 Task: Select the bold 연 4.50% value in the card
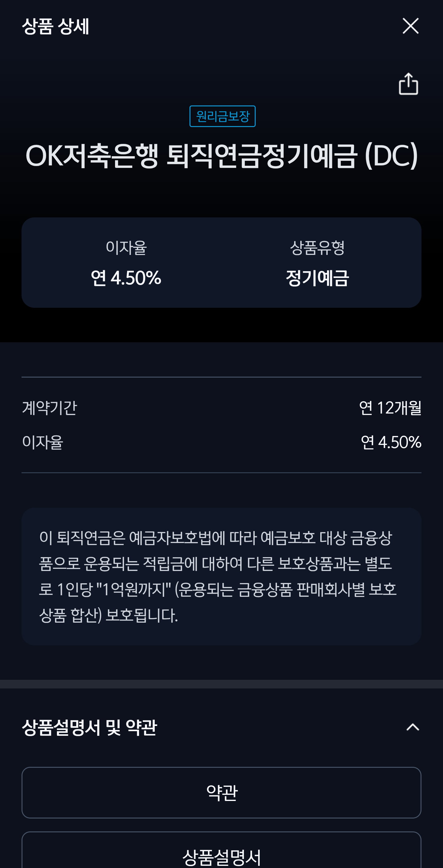(x=126, y=278)
